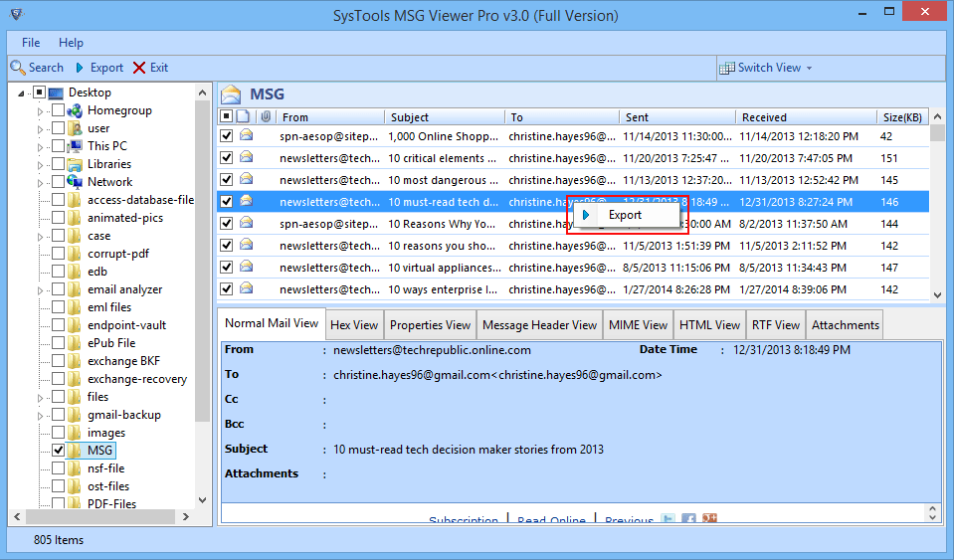The width and height of the screenshot is (954, 560).
Task: Sort the list by the Received column
Action: pyautogui.click(x=806, y=116)
